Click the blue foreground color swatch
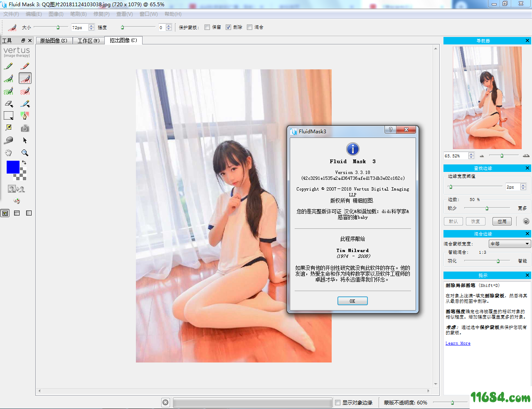This screenshot has width=532, height=409. pos(13,167)
